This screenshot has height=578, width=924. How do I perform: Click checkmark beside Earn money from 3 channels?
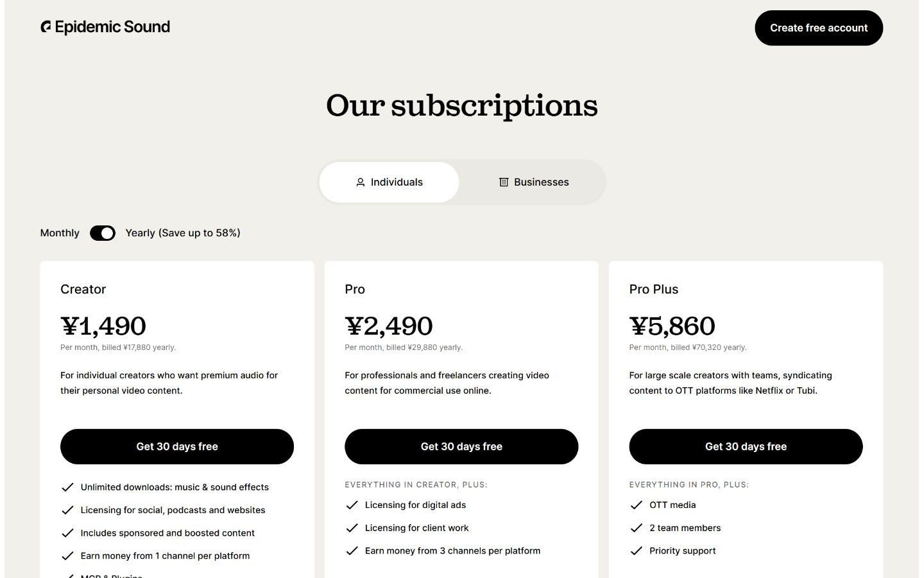[352, 551]
